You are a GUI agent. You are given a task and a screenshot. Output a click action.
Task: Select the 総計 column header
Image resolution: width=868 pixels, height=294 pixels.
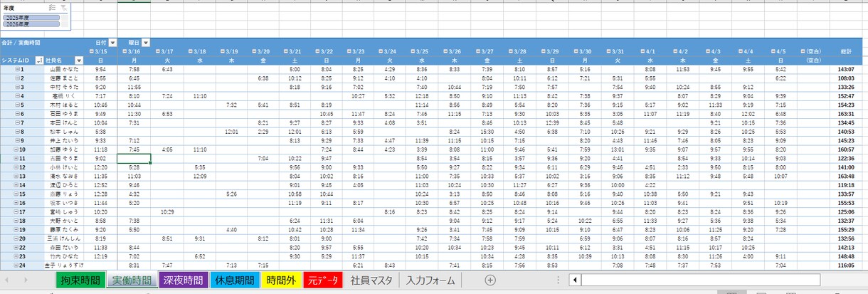(846, 52)
